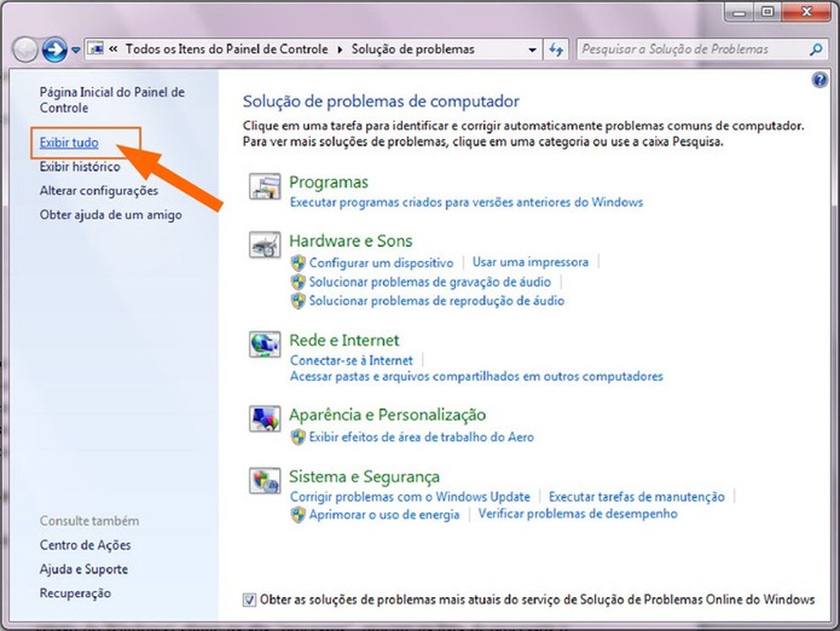This screenshot has height=631, width=840.
Task: Click the forward navigation arrow
Action: [53, 49]
